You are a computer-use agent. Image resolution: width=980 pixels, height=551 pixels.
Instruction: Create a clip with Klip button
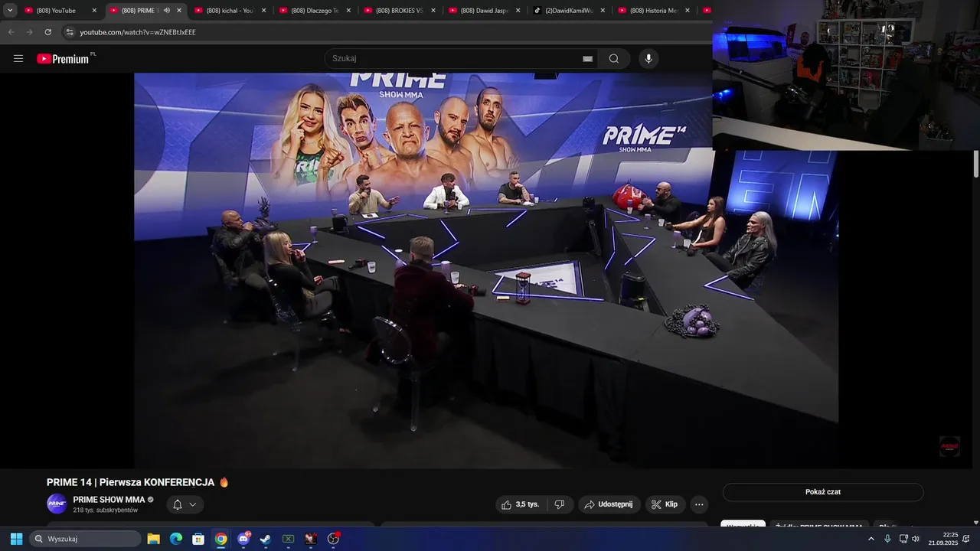click(x=665, y=504)
